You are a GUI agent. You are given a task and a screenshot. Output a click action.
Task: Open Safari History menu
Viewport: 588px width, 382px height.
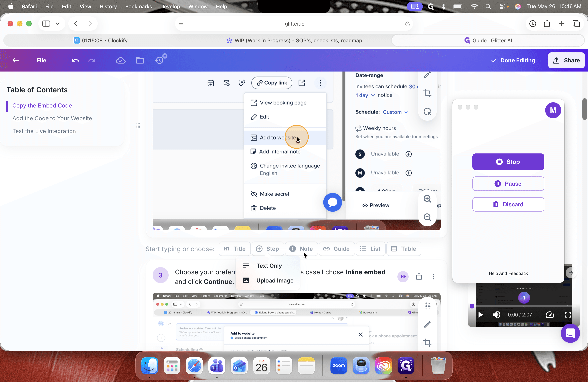[108, 6]
